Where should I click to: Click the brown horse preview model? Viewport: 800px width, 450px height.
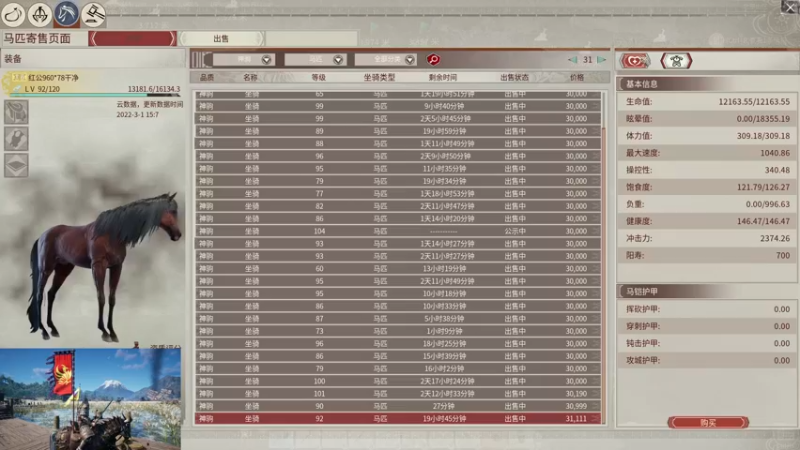105,265
